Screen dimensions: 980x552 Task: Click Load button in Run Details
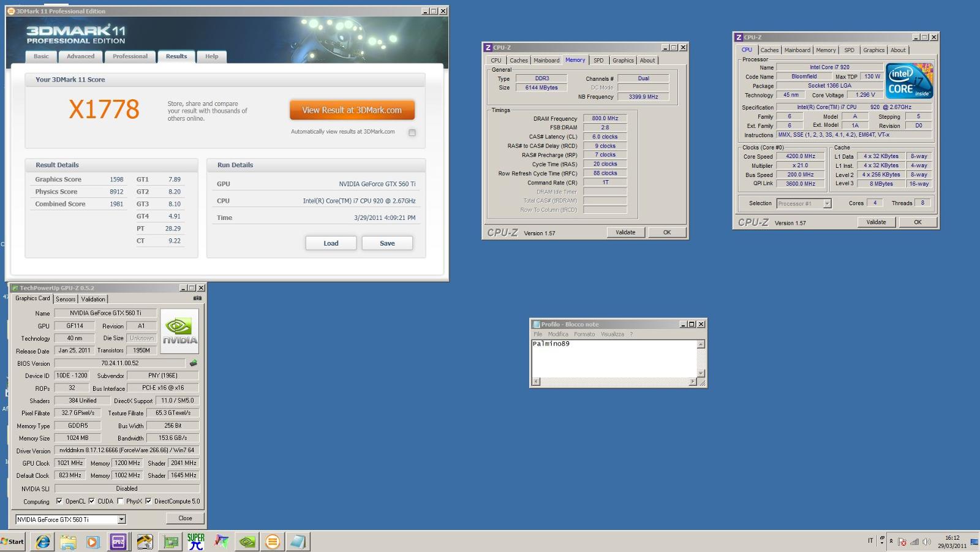click(x=331, y=243)
